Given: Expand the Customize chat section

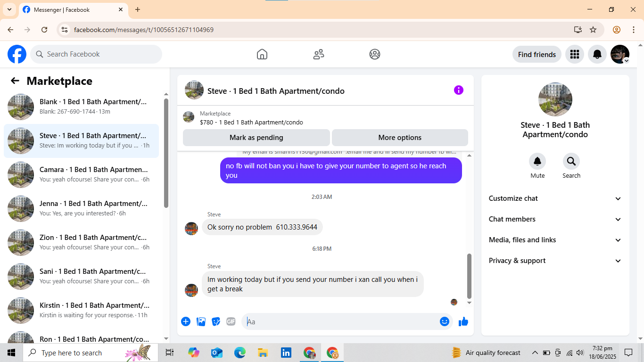Looking at the screenshot, I should (555, 198).
